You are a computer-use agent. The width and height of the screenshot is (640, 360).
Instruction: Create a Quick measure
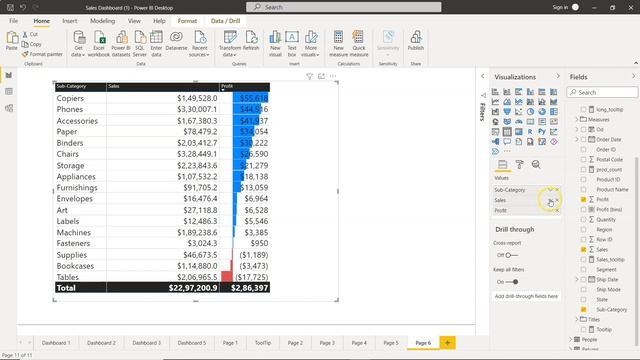(x=359, y=44)
